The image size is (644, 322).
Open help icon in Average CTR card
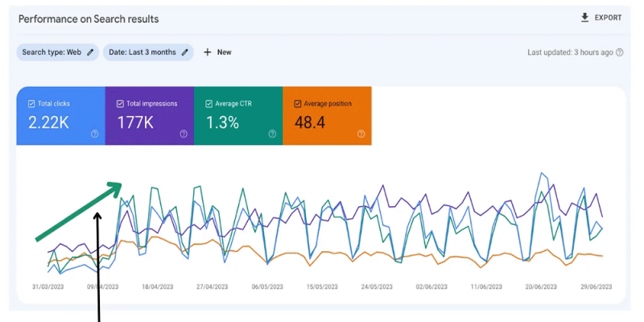click(272, 134)
